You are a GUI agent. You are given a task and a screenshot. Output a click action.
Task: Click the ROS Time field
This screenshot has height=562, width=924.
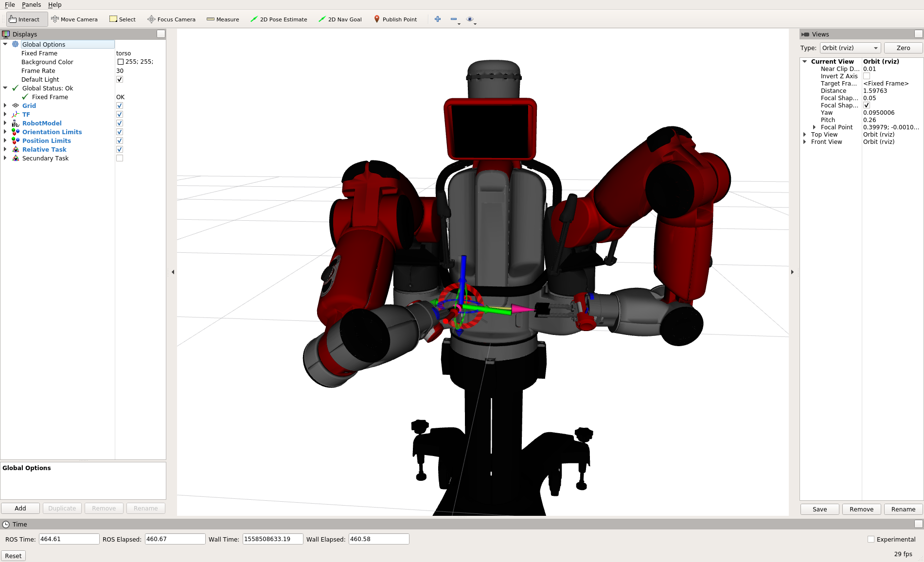(69, 539)
